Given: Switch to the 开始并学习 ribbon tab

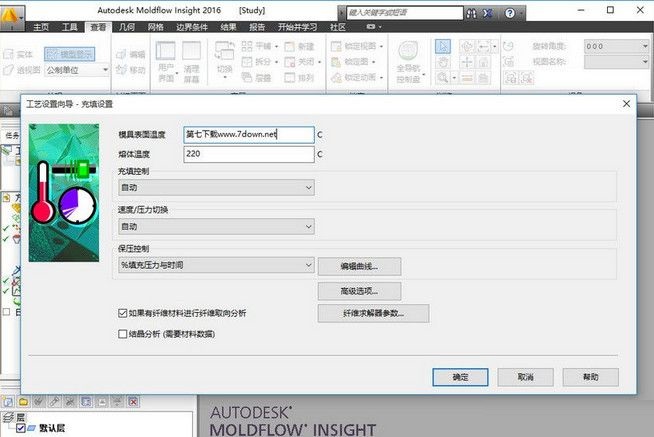Looking at the screenshot, I should (x=297, y=27).
